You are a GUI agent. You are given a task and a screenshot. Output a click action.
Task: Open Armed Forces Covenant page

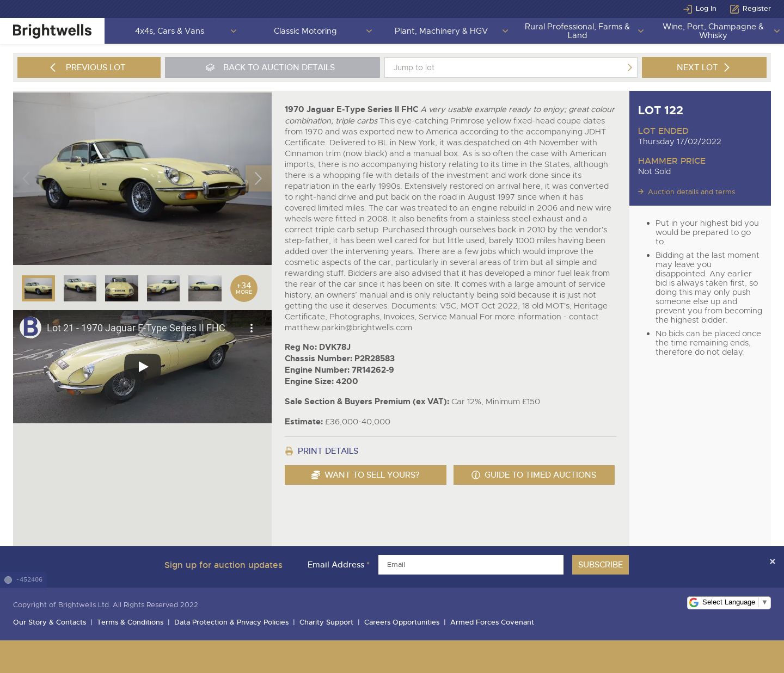tap(492, 622)
